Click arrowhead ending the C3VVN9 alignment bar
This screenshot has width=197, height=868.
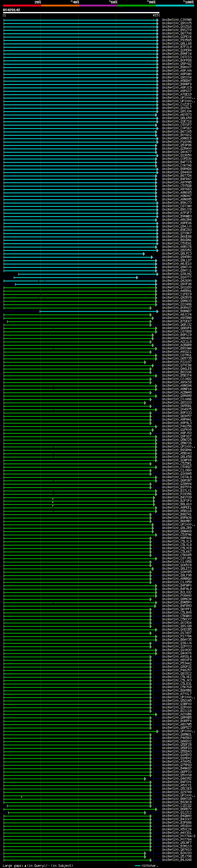tap(157, 20)
